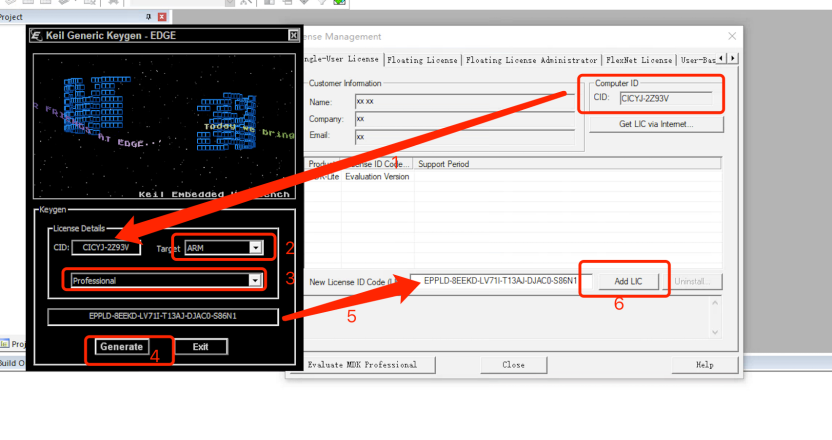
Task: Click the Company field in Customer Information
Action: click(465, 119)
